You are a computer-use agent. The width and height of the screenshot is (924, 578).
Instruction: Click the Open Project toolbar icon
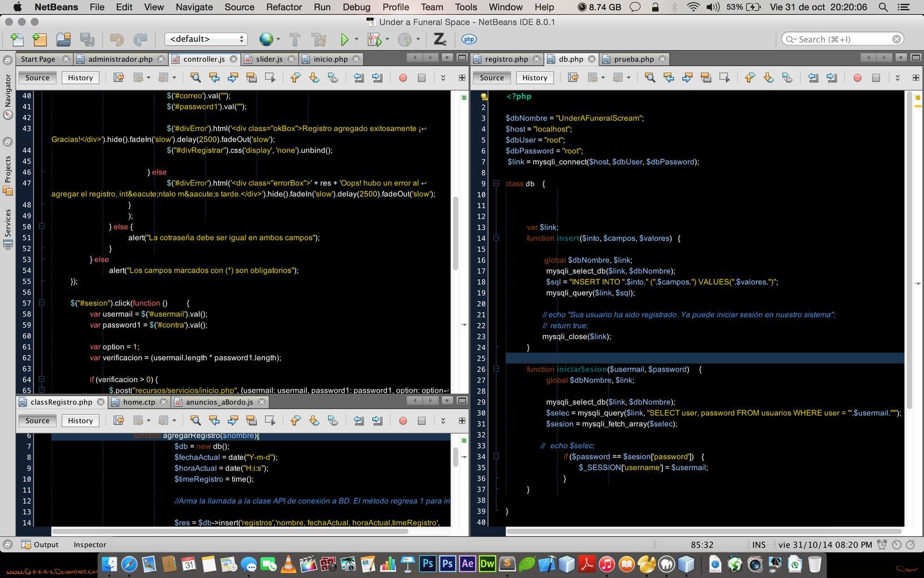[x=64, y=39]
